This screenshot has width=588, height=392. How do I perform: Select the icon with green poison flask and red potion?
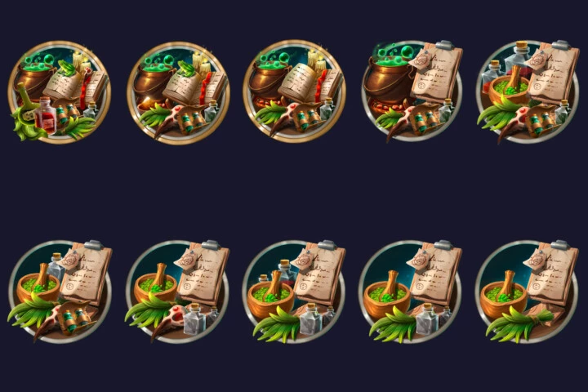click(59, 92)
